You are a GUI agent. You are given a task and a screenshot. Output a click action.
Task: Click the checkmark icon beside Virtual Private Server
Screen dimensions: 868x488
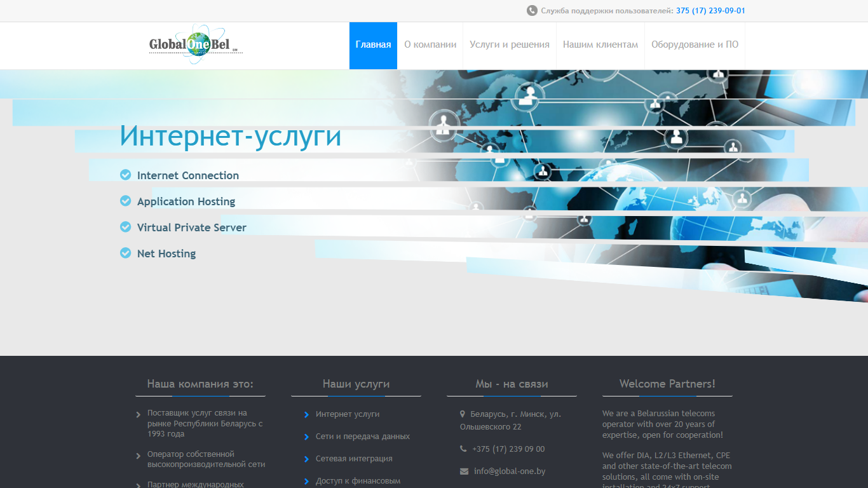(126, 227)
